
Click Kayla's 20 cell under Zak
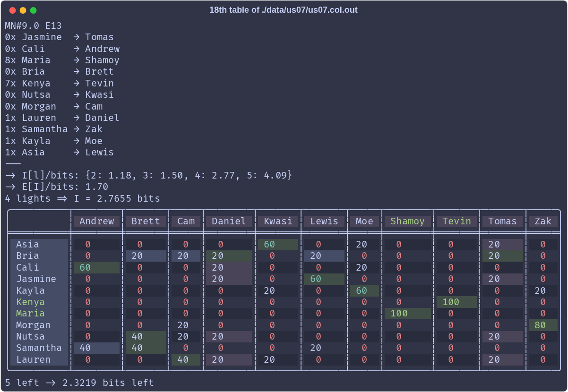(x=543, y=290)
